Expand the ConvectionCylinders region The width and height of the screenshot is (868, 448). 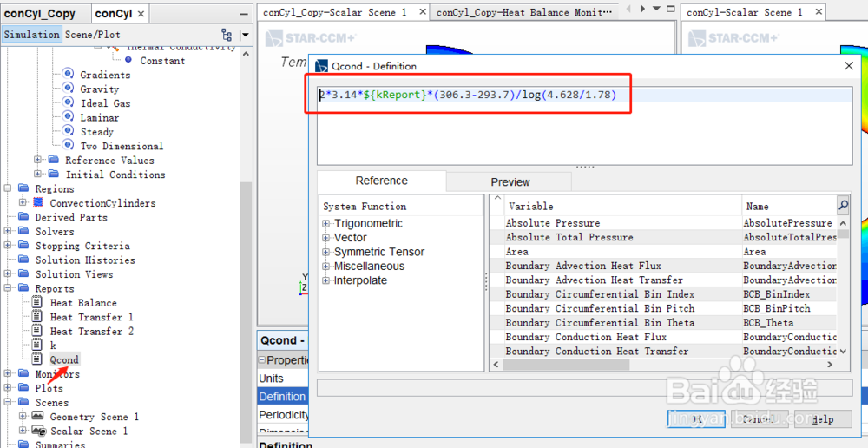tap(23, 202)
